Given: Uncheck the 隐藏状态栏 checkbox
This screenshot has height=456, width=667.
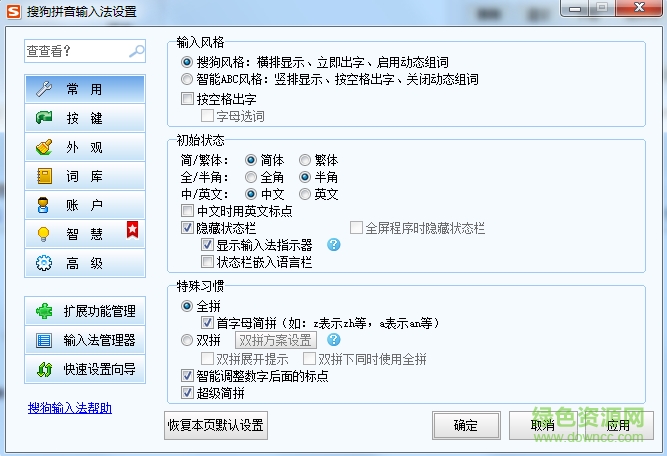Looking at the screenshot, I should pyautogui.click(x=188, y=228).
